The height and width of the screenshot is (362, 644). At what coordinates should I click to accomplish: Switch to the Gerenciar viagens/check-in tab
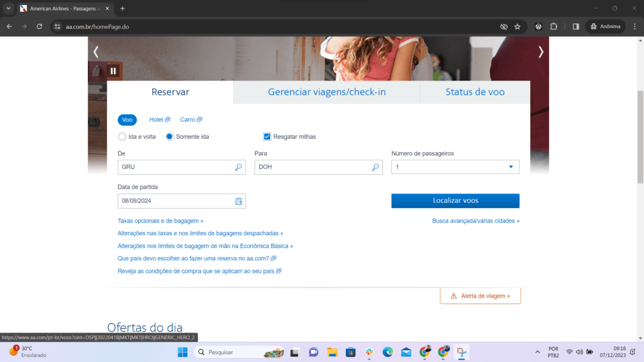tap(326, 92)
